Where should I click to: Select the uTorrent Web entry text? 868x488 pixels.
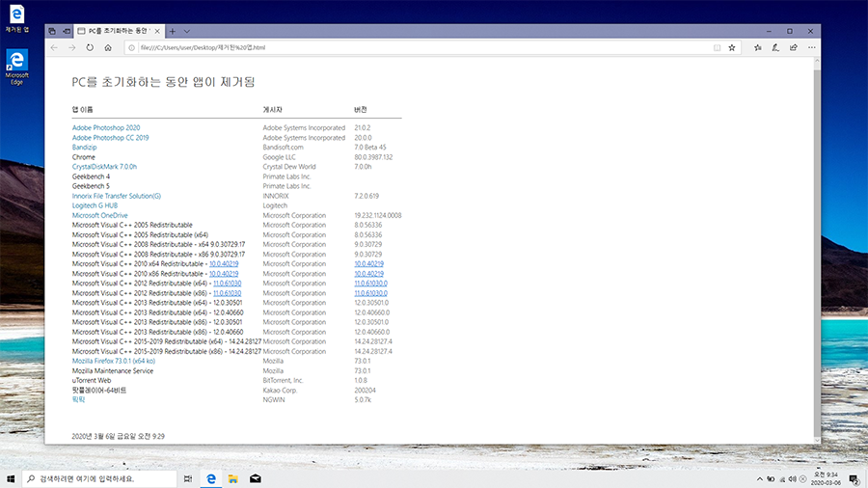click(92, 380)
